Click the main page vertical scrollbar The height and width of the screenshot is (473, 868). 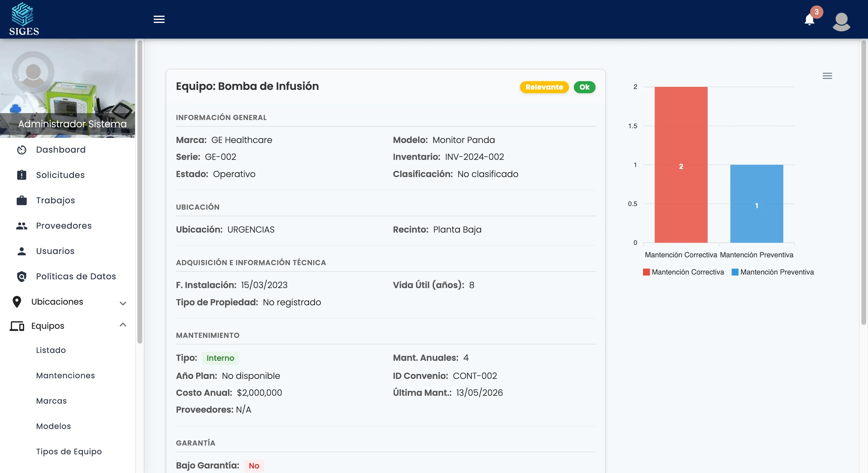click(x=863, y=182)
